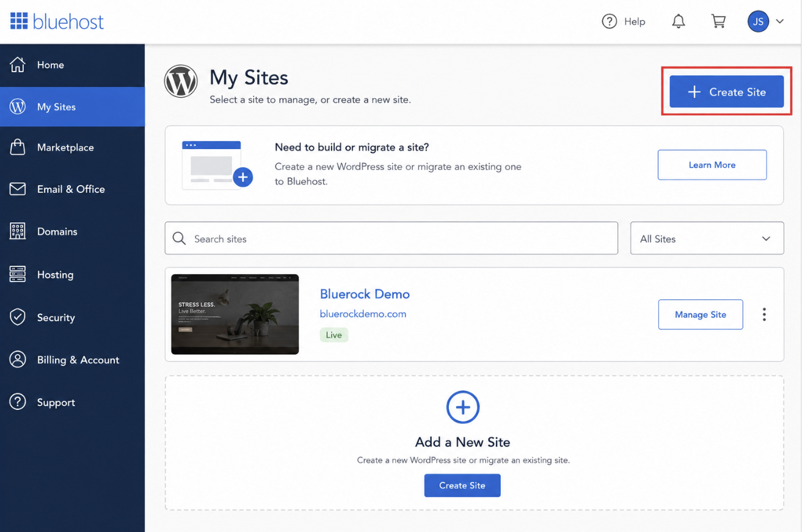
Task: Click the build or migrate site illustration
Action: (x=217, y=164)
